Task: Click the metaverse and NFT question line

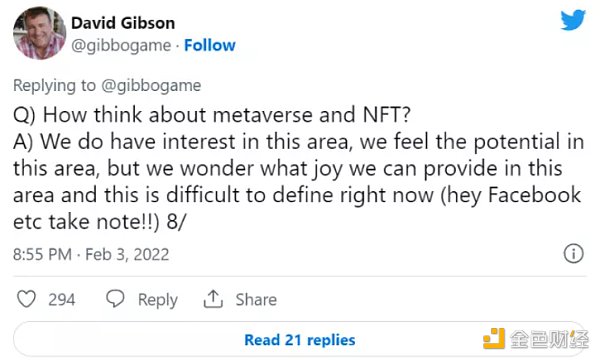Action: (x=212, y=115)
